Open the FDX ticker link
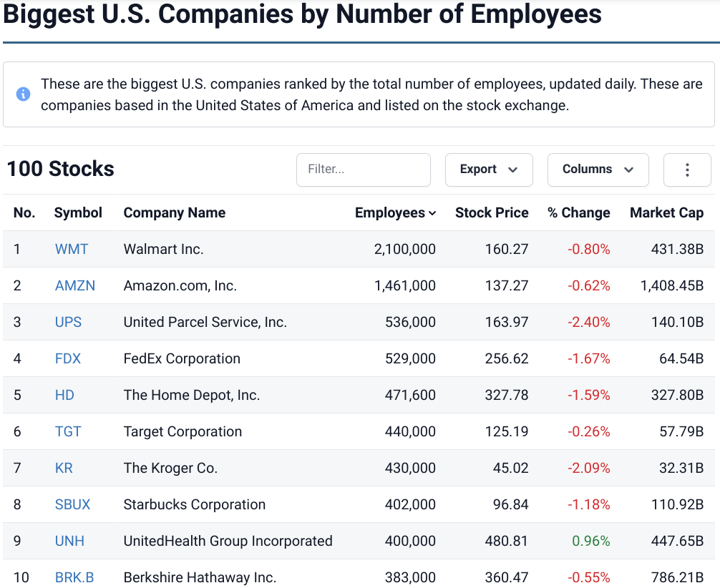This screenshot has width=720, height=588. pos(68,358)
